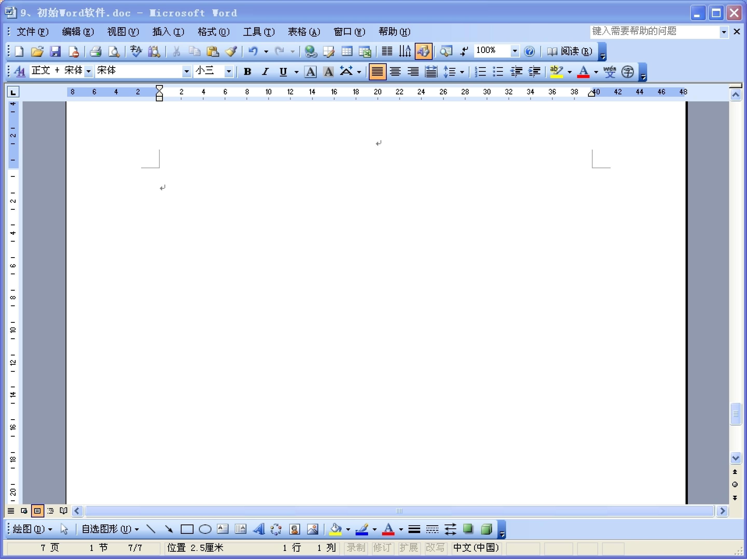Image resolution: width=747 pixels, height=560 pixels.
Task: Toggle Italic formatting
Action: click(265, 72)
